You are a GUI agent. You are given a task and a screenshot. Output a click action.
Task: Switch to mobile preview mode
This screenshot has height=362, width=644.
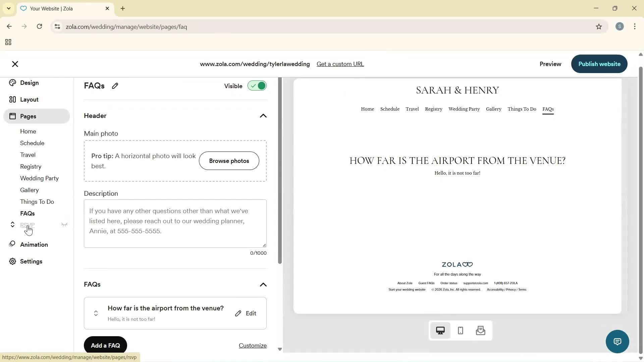pos(460,330)
